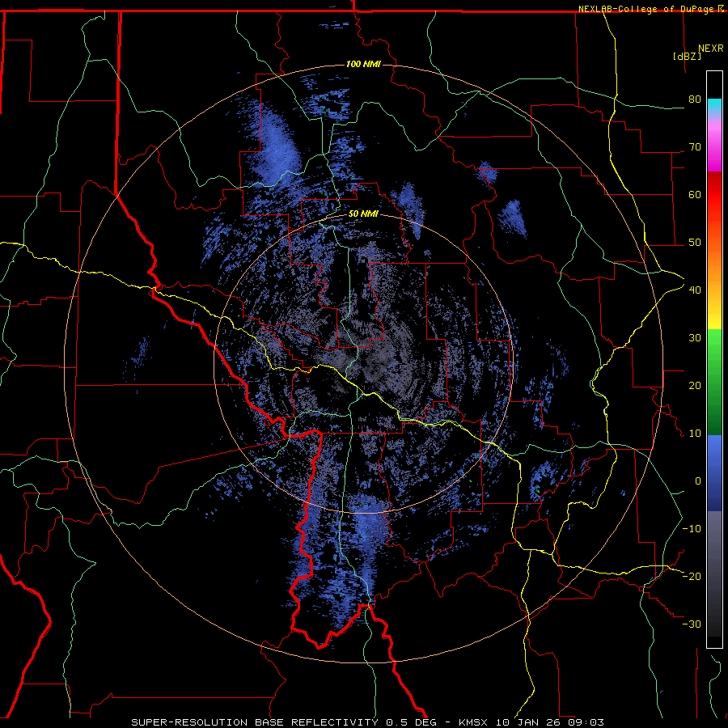Click the 30 dBZ scale value
Image resolution: width=728 pixels, height=728 pixels.
coord(695,338)
